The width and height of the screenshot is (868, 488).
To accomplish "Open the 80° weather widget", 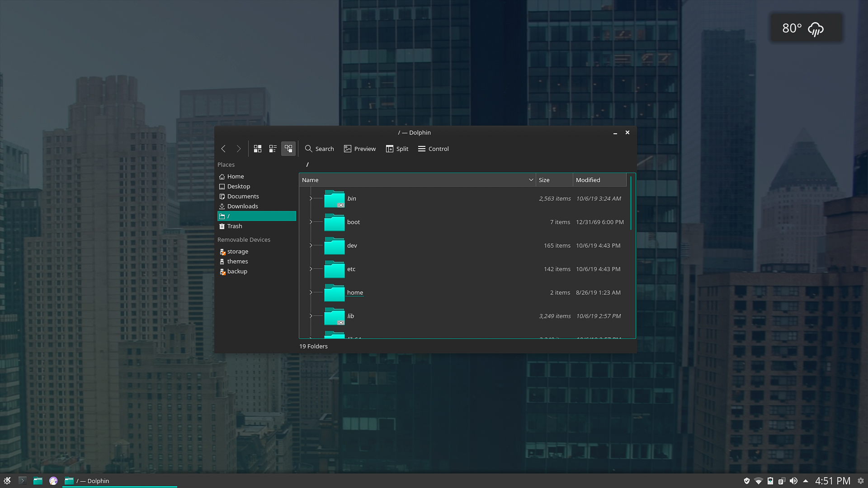I will coord(806,28).
